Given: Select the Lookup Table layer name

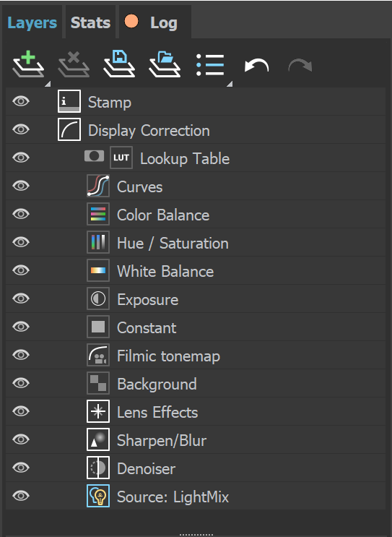Looking at the screenshot, I should [185, 159].
